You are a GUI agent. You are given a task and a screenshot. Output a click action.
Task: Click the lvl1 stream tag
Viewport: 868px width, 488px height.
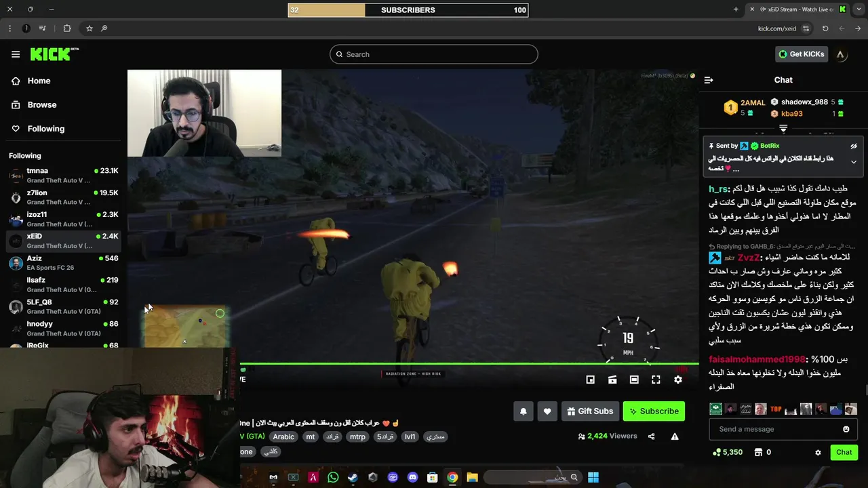(410, 436)
